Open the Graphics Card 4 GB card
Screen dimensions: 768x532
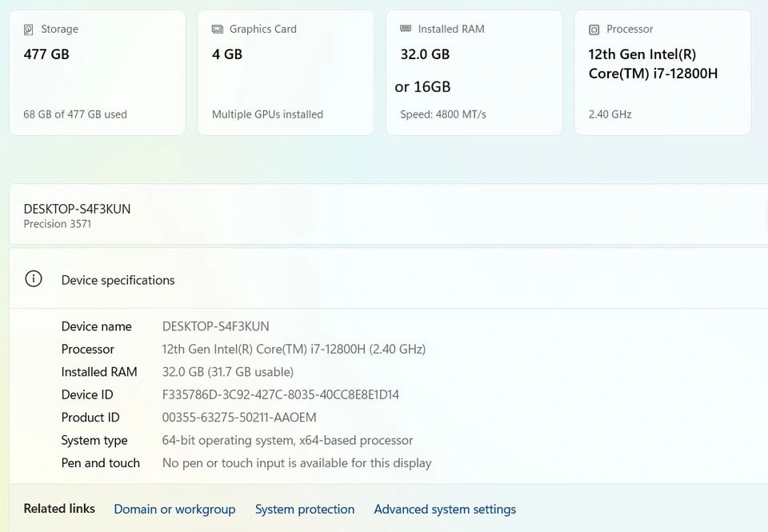[x=286, y=73]
